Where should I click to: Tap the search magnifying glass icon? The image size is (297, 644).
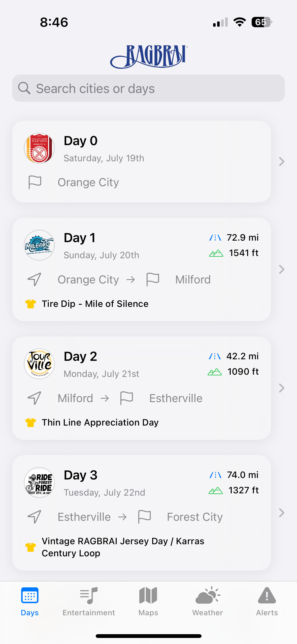pyautogui.click(x=24, y=88)
